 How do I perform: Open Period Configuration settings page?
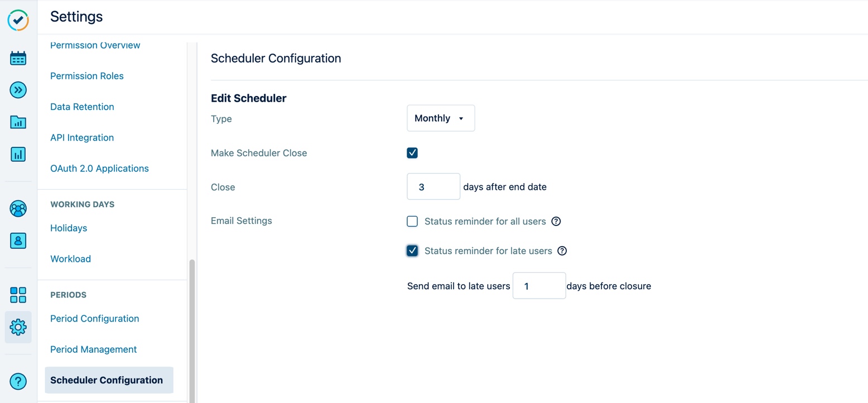pos(95,319)
